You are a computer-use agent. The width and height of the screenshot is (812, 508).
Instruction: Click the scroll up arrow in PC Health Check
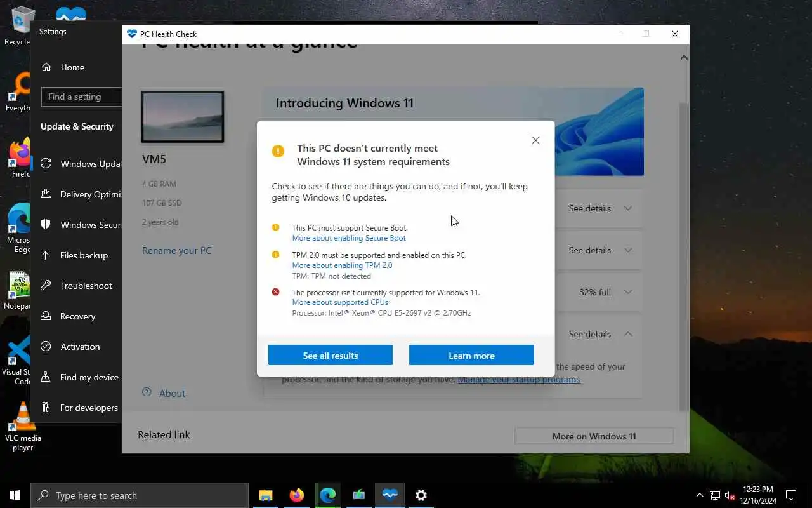coord(683,58)
